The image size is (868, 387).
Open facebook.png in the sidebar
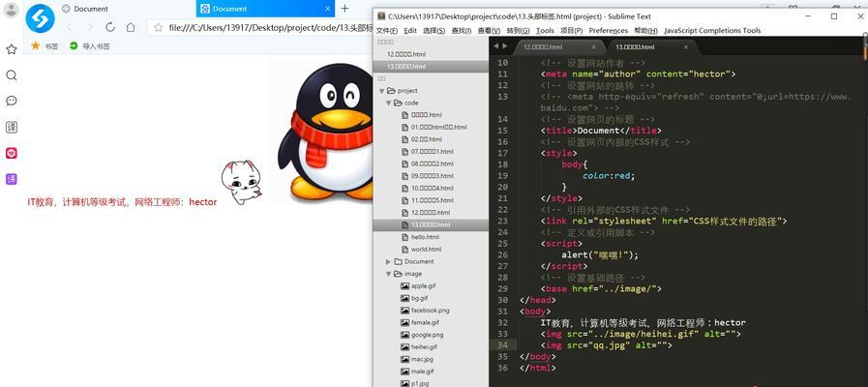431,310
